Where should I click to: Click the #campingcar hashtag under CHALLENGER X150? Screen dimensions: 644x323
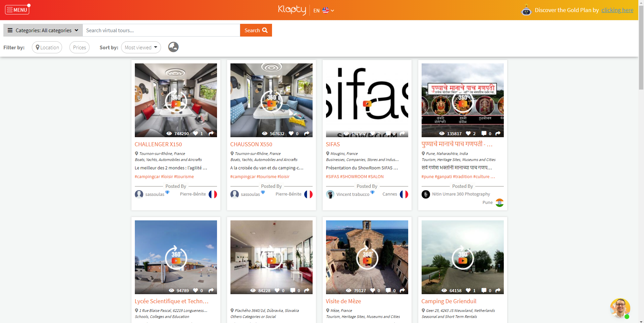point(147,177)
